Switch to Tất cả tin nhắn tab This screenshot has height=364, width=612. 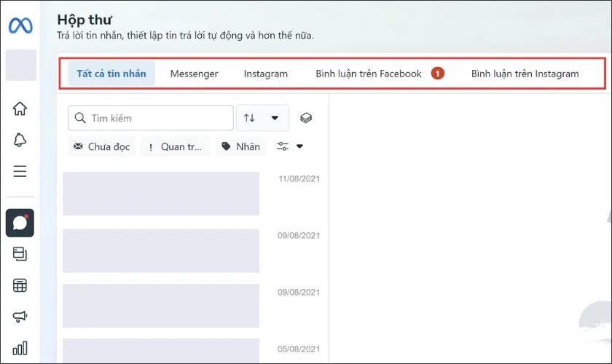(111, 74)
